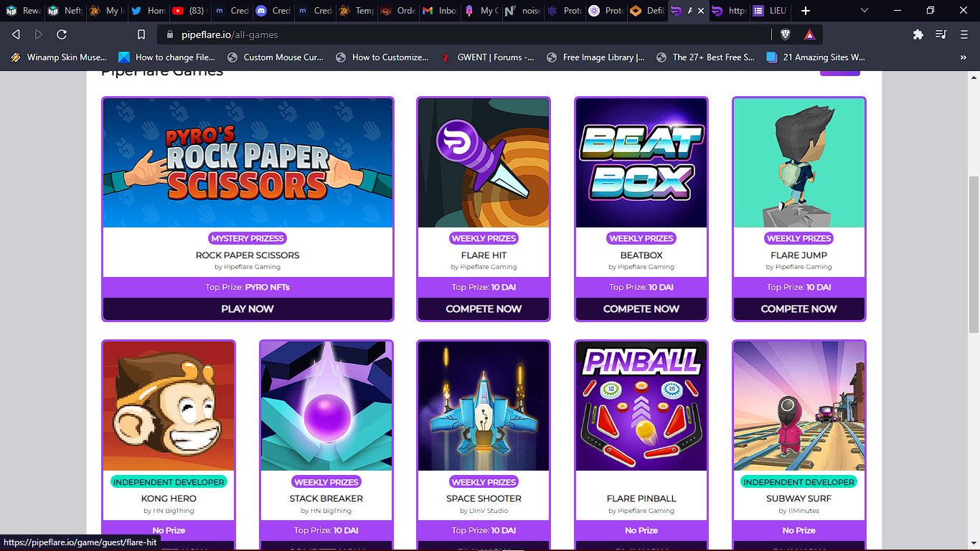
Task: Click the SUBWAY SURF title text
Action: point(799,499)
